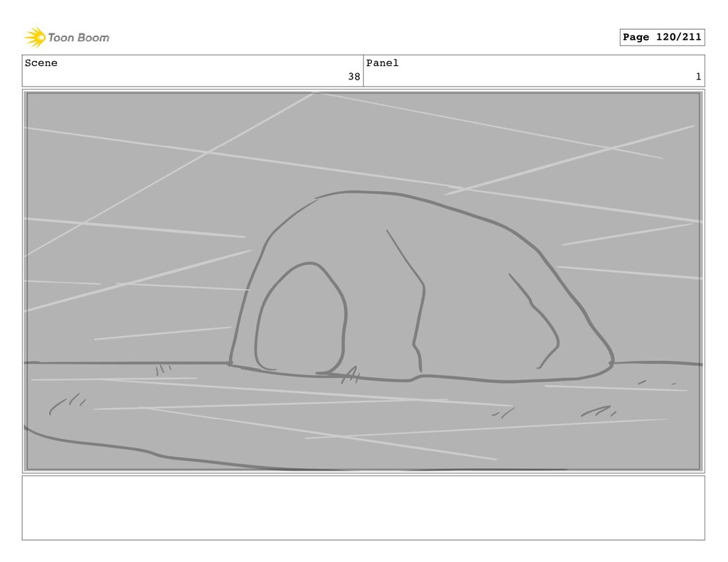The width and height of the screenshot is (728, 562).
Task: Select the Scene label text
Action: pos(41,63)
